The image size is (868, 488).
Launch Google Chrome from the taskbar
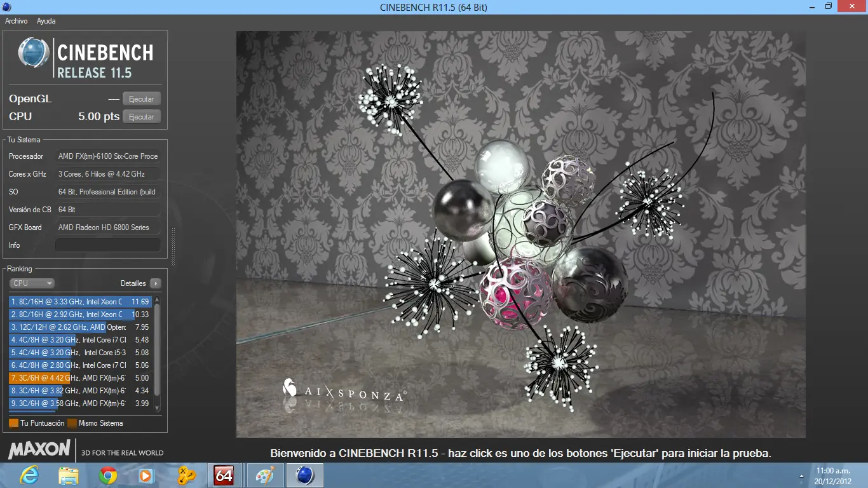pyautogui.click(x=108, y=475)
